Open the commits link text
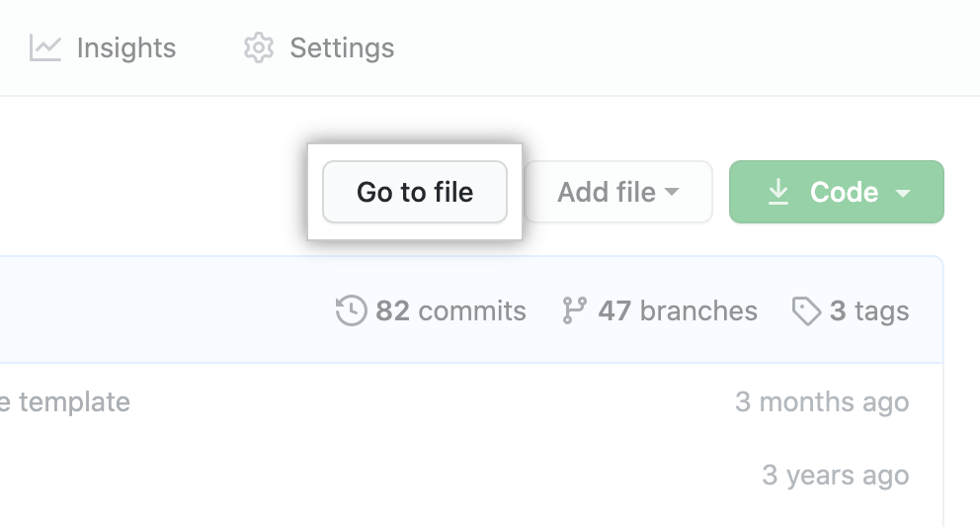The height and width of the screenshot is (527, 980). 472,310
